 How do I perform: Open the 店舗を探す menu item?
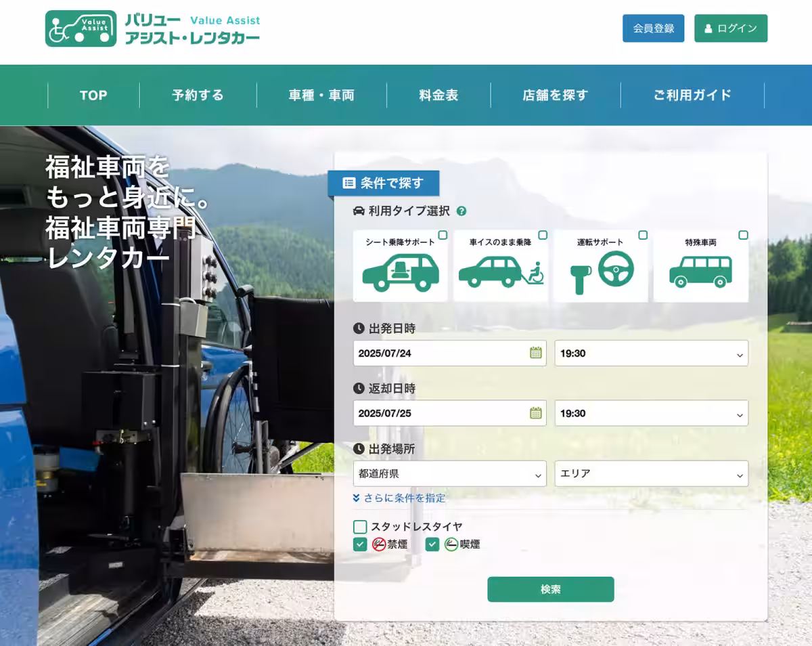(555, 95)
